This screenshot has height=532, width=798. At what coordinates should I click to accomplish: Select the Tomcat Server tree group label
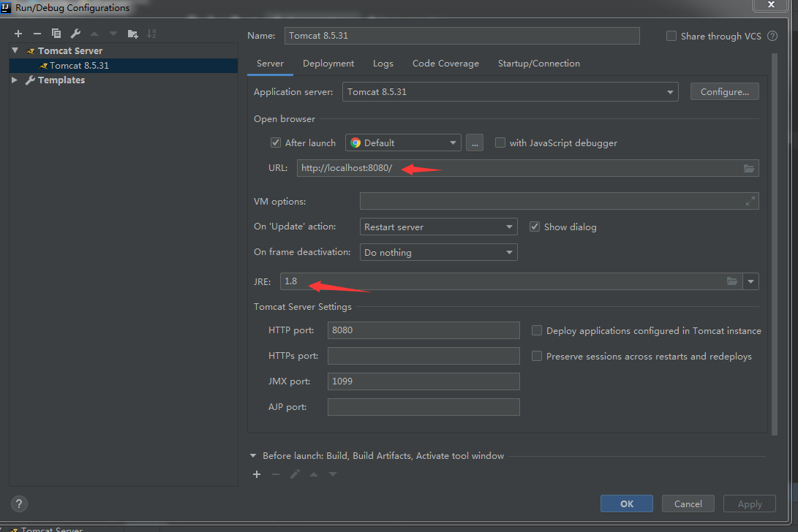70,51
